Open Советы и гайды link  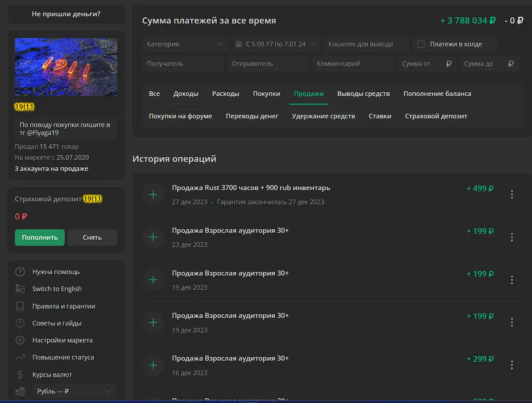[57, 323]
